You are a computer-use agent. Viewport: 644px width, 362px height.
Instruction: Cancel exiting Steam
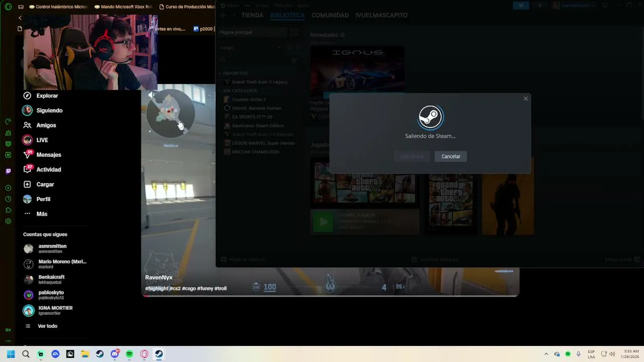point(451,156)
